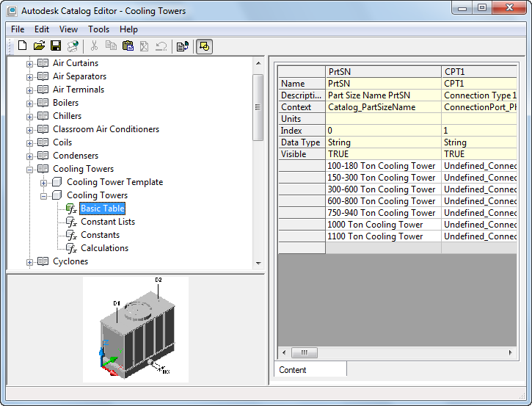Click the Constants fx icon
The width and height of the screenshot is (532, 406).
(72, 235)
